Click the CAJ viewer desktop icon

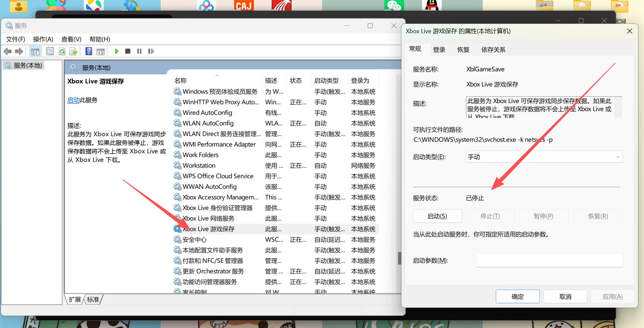click(x=244, y=5)
